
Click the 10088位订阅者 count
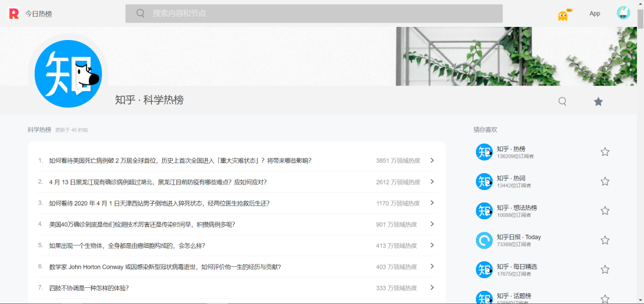point(514,215)
